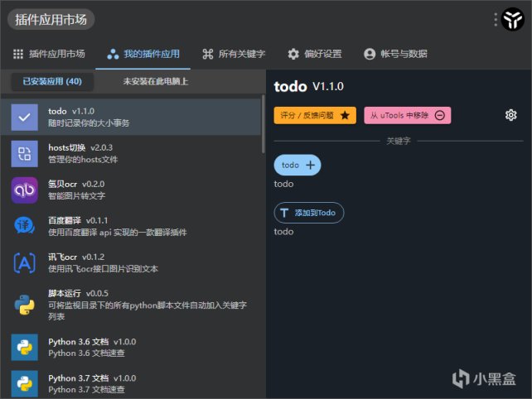
Task: Click 从 uTools 中移除 button
Action: coord(408,115)
